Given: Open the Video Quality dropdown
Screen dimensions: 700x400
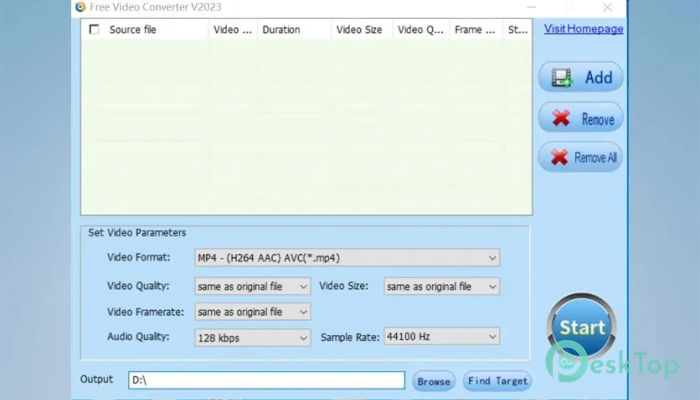Looking at the screenshot, I should click(253, 286).
